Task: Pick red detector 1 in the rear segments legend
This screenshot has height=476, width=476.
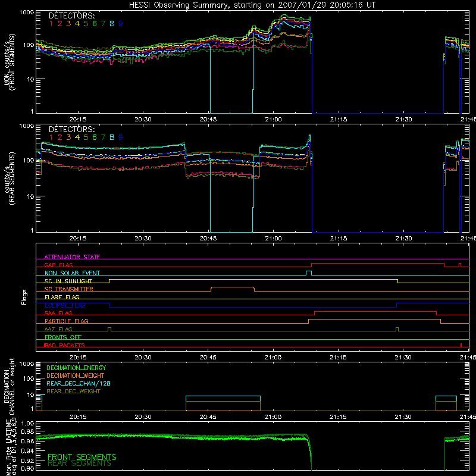Action: click(x=51, y=137)
